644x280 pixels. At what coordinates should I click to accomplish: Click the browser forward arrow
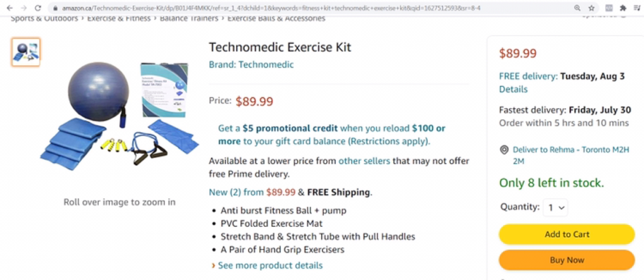(x=23, y=7)
